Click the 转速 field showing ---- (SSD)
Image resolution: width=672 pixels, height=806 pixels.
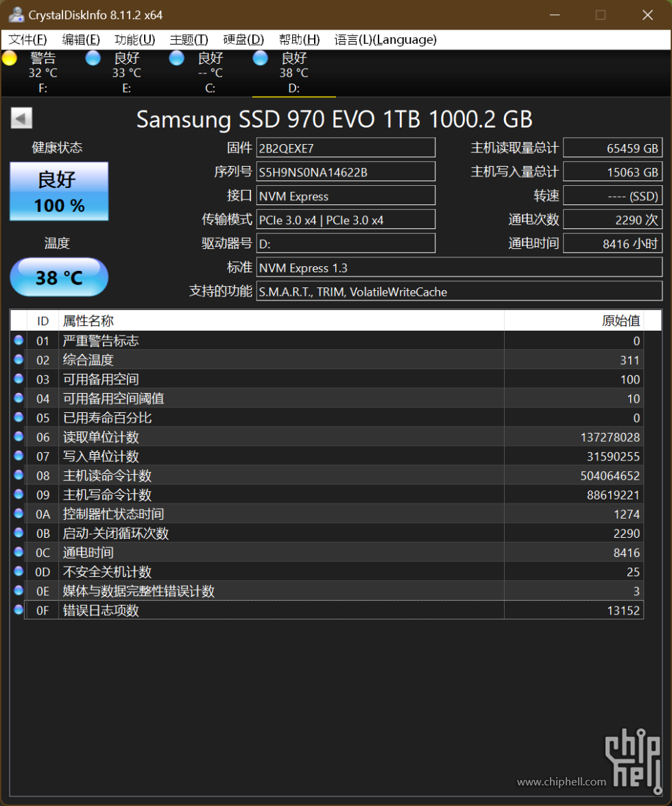pyautogui.click(x=613, y=196)
